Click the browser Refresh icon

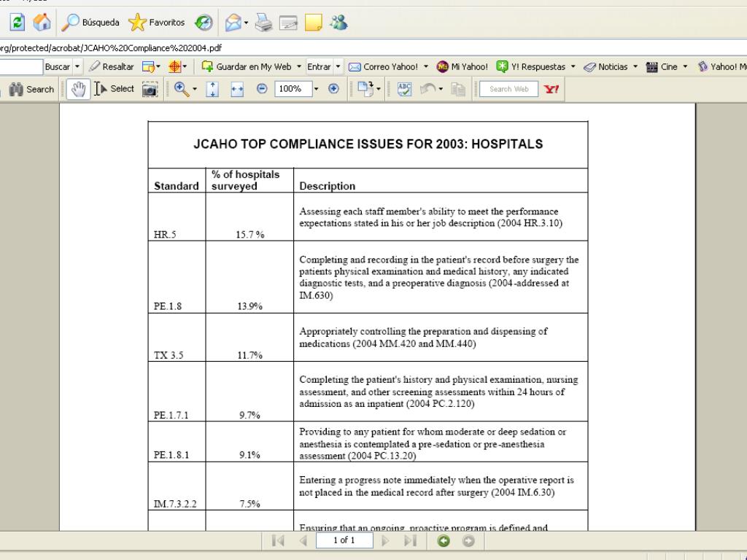tap(18, 22)
